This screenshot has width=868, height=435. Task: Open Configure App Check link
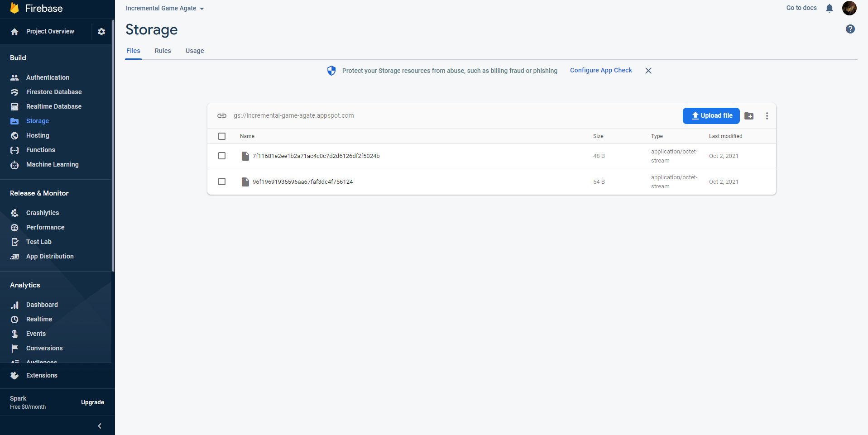(600, 70)
